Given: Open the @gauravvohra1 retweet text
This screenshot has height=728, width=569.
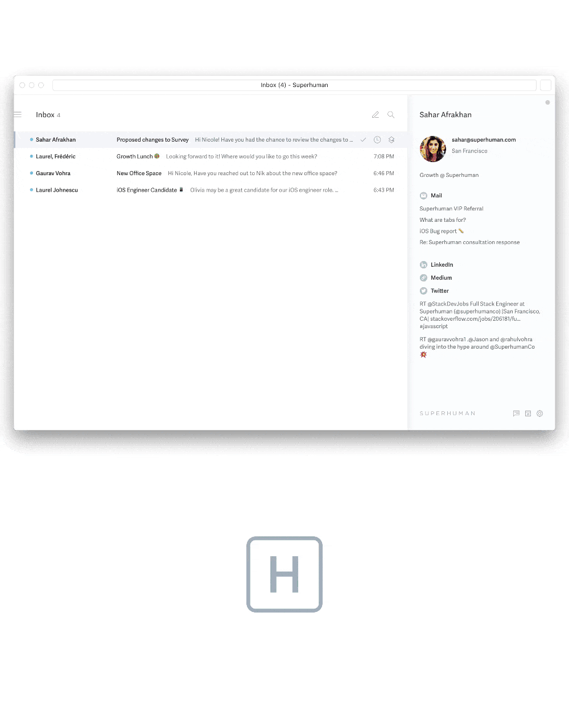Looking at the screenshot, I should pyautogui.click(x=477, y=347).
